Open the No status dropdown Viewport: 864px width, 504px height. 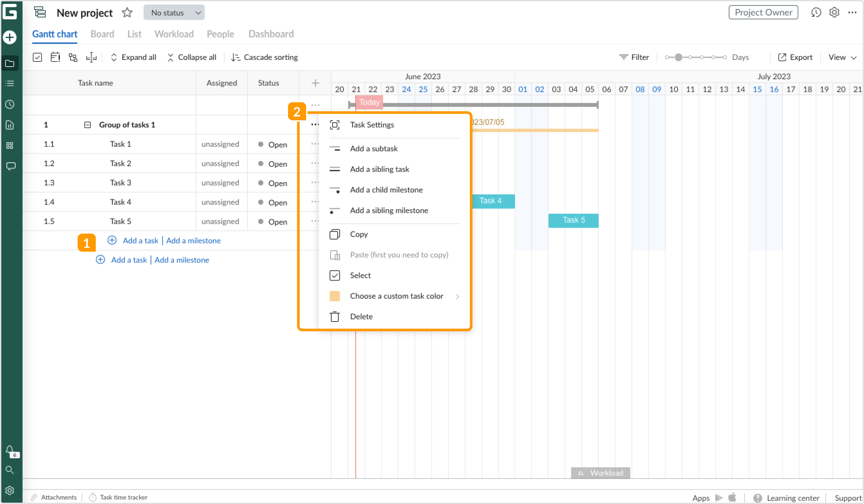[174, 12]
